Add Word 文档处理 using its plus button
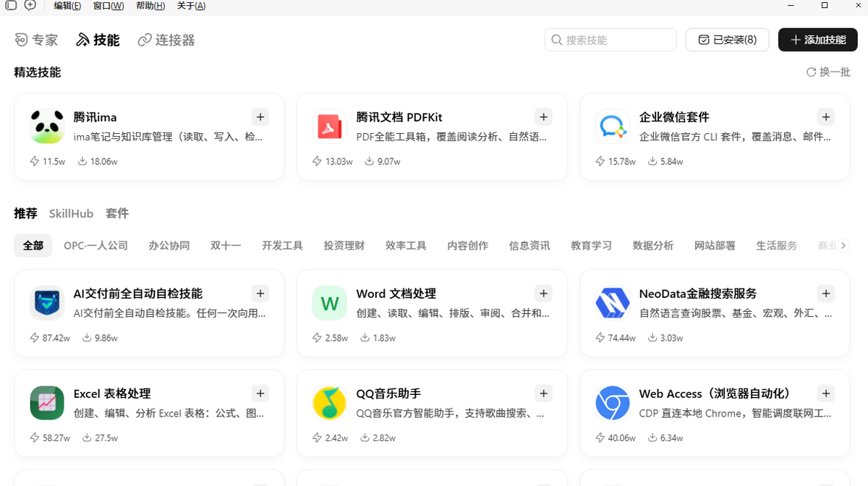This screenshot has height=486, width=868. point(543,293)
